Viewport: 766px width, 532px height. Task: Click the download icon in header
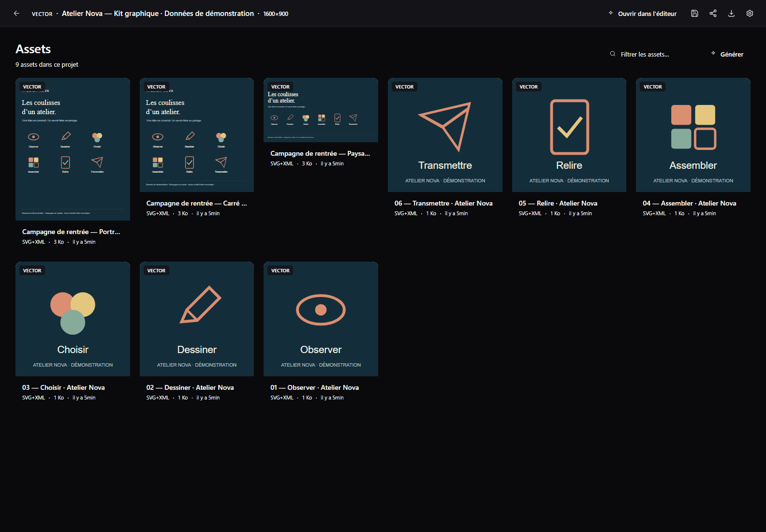[x=731, y=14]
